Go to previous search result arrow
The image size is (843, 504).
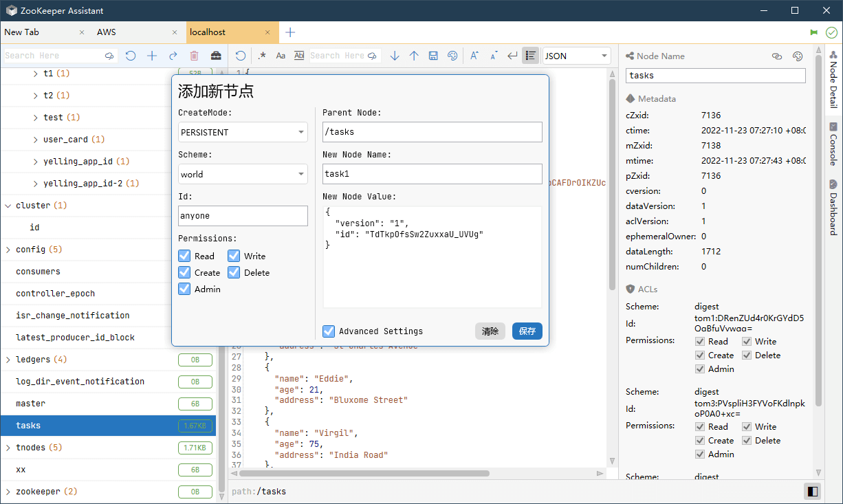[414, 56]
